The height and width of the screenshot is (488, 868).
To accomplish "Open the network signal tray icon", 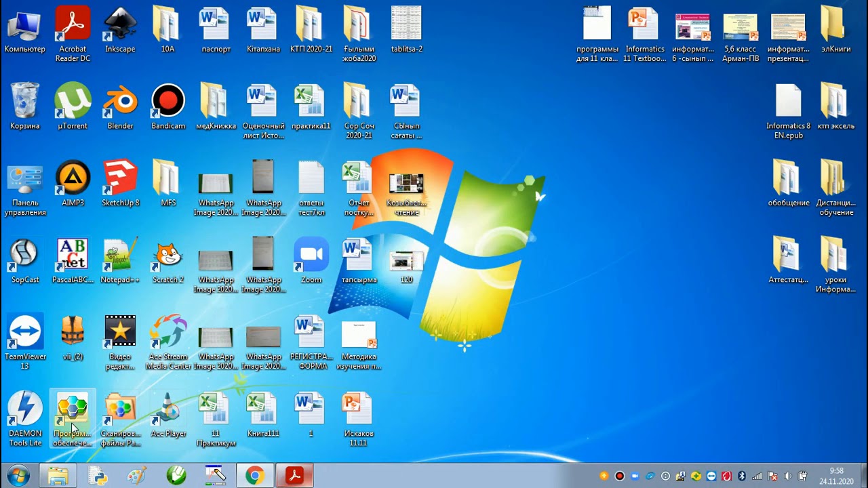I will click(x=757, y=476).
